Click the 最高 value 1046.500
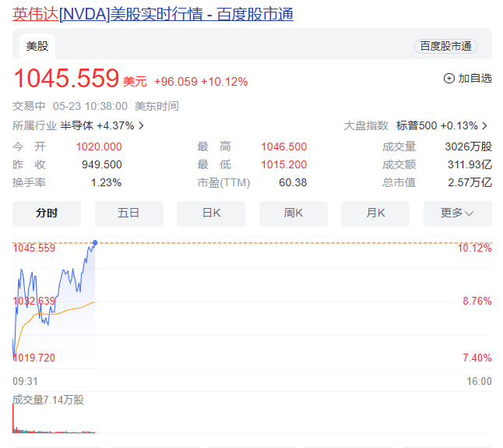This screenshot has height=448, width=503. pos(284,147)
